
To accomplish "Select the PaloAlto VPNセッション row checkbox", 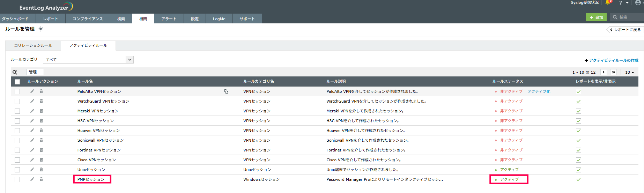I will click(17, 91).
